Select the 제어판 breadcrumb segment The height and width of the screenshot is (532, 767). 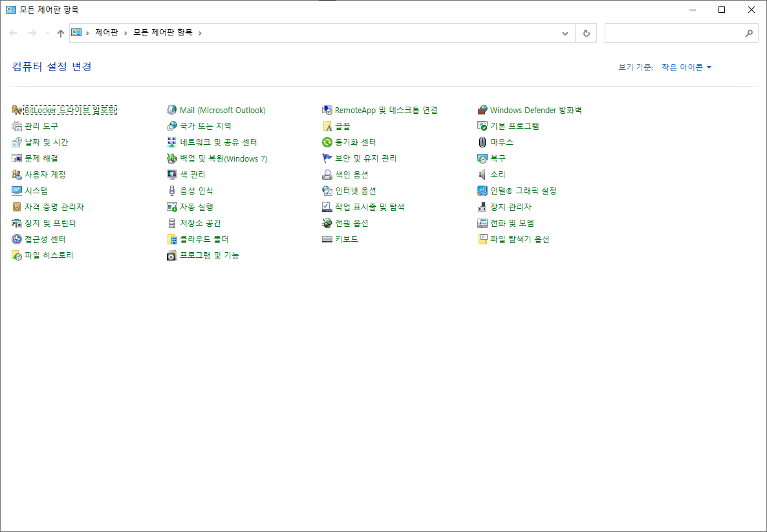coord(107,33)
